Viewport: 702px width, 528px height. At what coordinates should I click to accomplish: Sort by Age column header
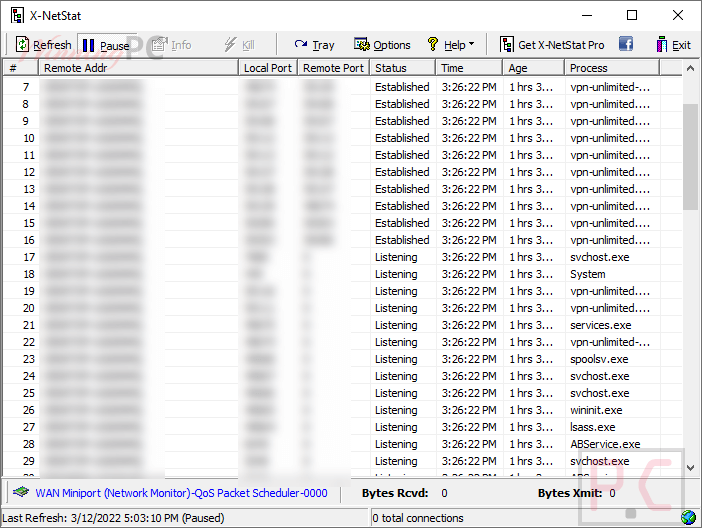point(533,68)
